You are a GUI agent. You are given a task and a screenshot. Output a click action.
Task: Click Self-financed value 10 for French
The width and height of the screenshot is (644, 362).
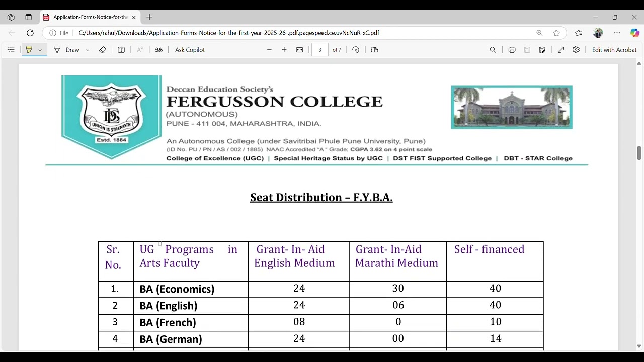pyautogui.click(x=496, y=322)
